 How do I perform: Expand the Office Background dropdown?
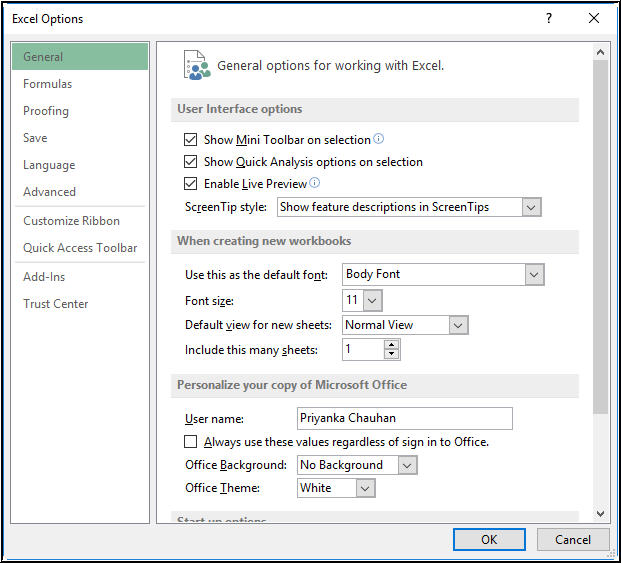coord(407,465)
